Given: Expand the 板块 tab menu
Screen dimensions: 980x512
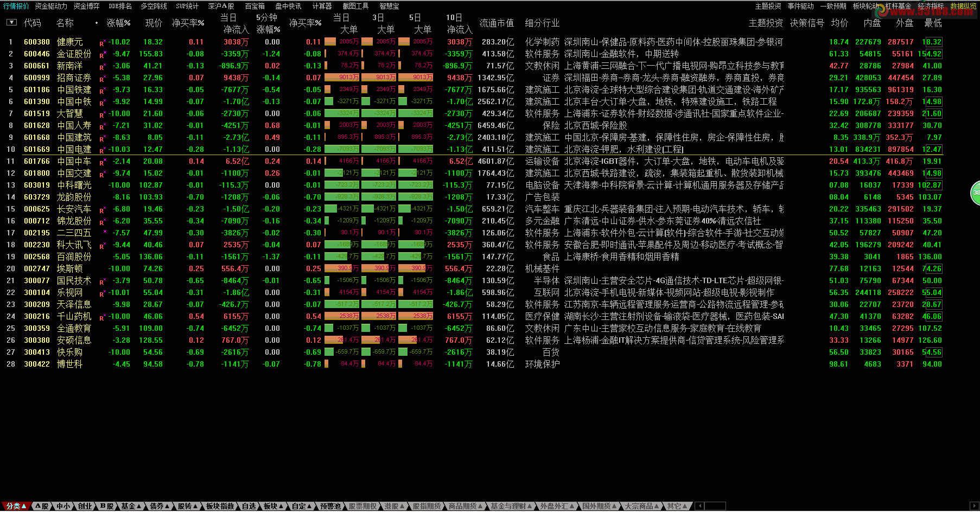Looking at the screenshot, I should coord(273,506).
